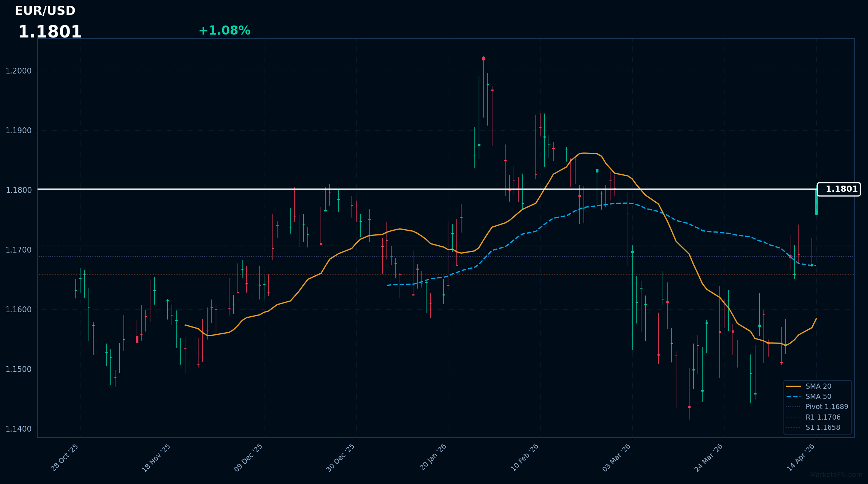This screenshot has width=868, height=484.
Task: Click the 1.1900 price axis label
Action: point(19,131)
